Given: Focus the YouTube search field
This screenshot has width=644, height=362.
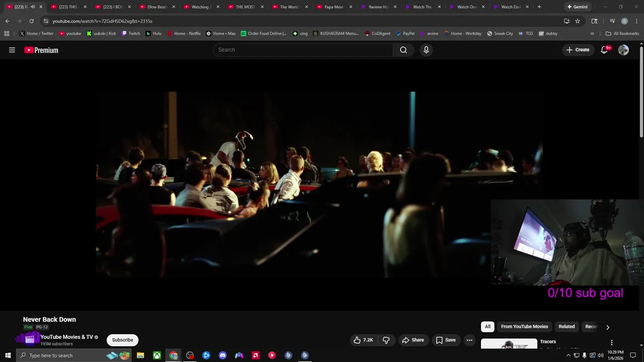Looking at the screenshot, I should click(303, 50).
